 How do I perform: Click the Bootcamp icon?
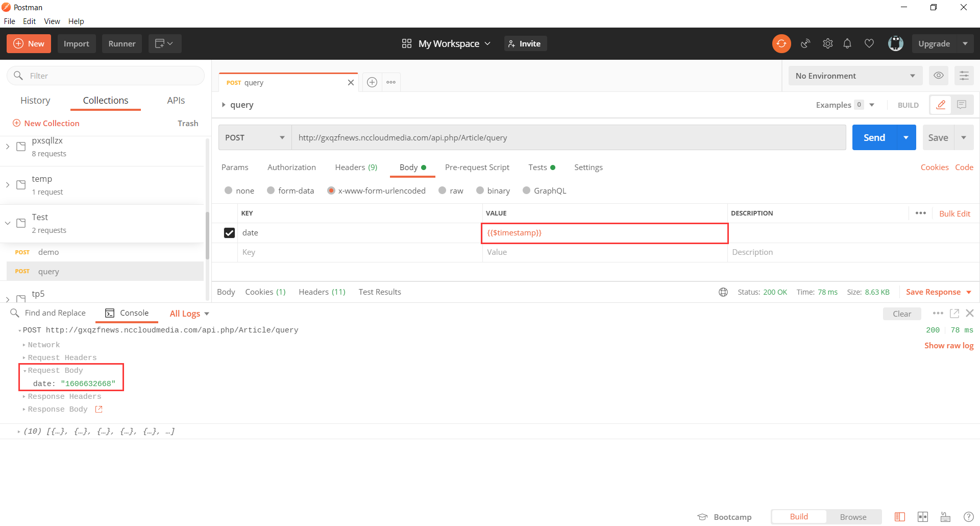pyautogui.click(x=703, y=517)
